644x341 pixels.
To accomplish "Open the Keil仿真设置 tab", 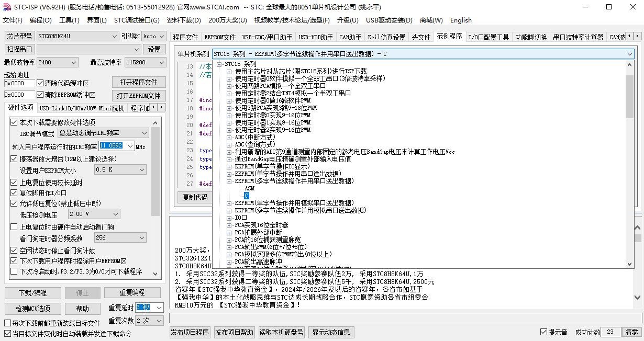I will [386, 37].
